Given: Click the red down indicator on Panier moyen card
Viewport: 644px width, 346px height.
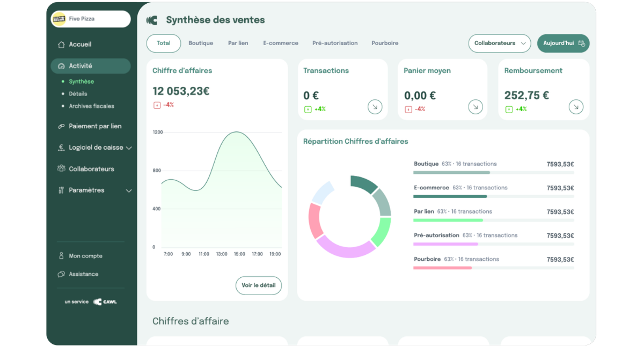Looking at the screenshot, I should click(408, 109).
